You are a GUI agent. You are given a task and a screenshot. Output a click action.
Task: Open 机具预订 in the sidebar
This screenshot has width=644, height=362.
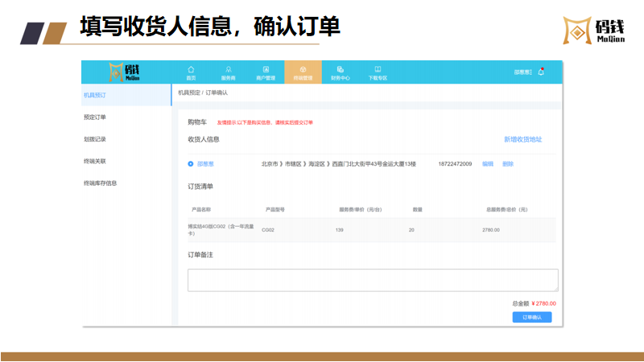[x=95, y=96]
